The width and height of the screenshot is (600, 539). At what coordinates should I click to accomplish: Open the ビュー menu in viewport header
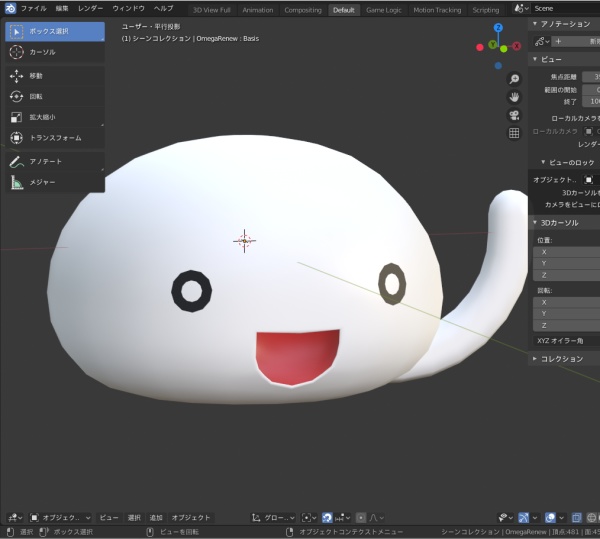(109, 518)
